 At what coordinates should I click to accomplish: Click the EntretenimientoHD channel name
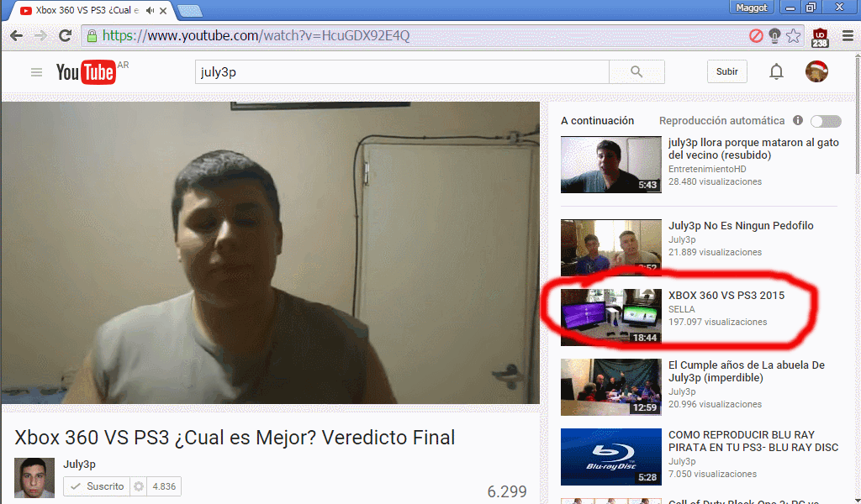click(707, 169)
